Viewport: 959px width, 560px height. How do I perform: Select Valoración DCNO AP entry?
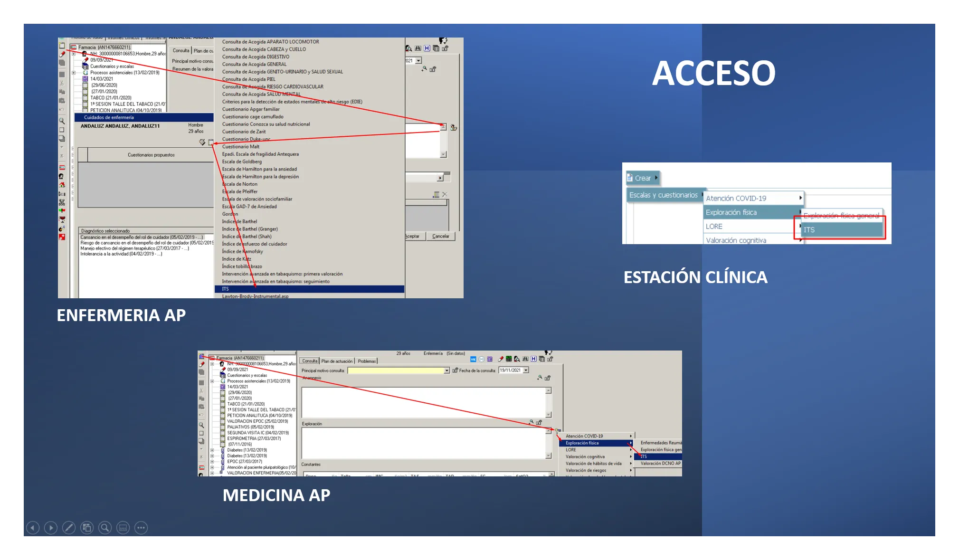pos(660,464)
